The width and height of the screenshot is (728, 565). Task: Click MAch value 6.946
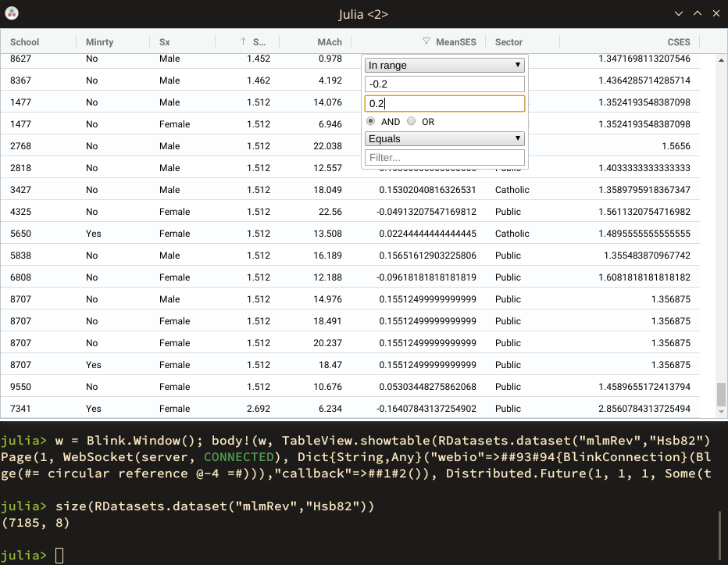[330, 124]
